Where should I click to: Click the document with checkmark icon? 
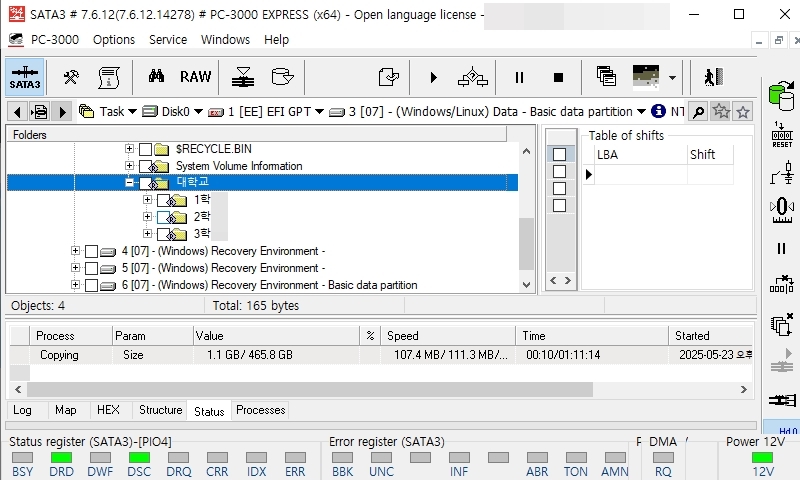[x=389, y=77]
